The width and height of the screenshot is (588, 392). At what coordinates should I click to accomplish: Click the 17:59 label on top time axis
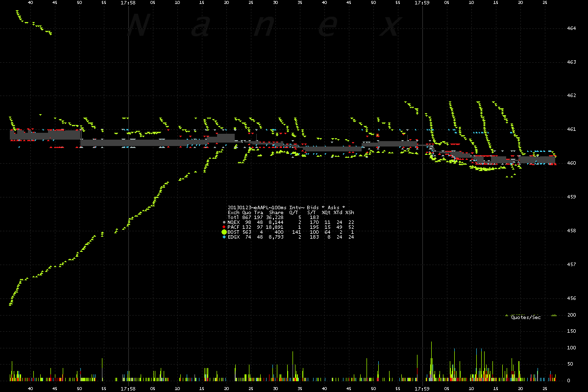pyautogui.click(x=422, y=3)
